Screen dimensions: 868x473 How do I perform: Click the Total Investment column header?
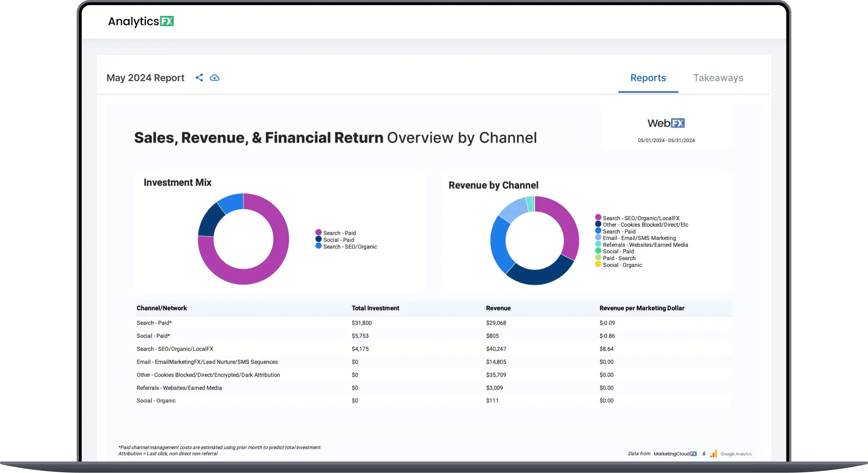[375, 308]
